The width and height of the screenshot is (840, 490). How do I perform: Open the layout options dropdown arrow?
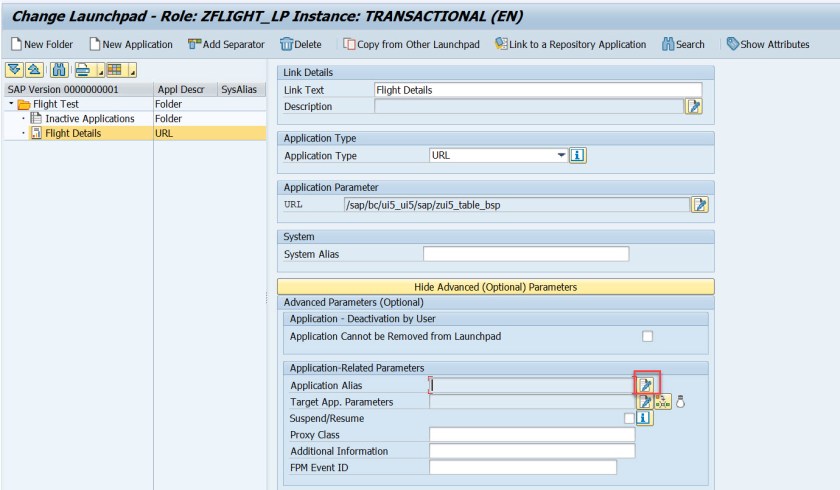point(132,70)
